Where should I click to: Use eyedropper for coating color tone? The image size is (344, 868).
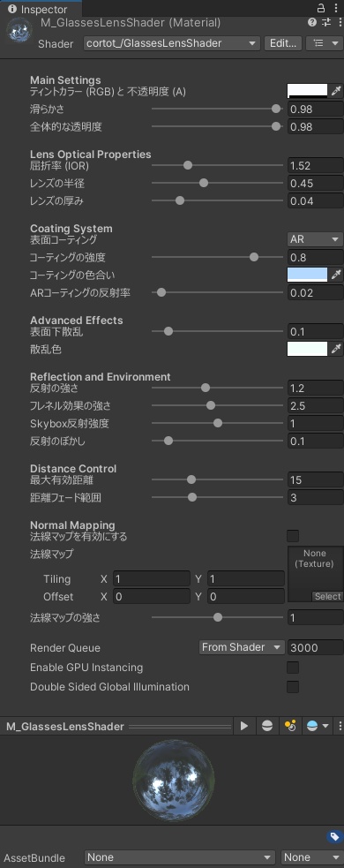[337, 275]
